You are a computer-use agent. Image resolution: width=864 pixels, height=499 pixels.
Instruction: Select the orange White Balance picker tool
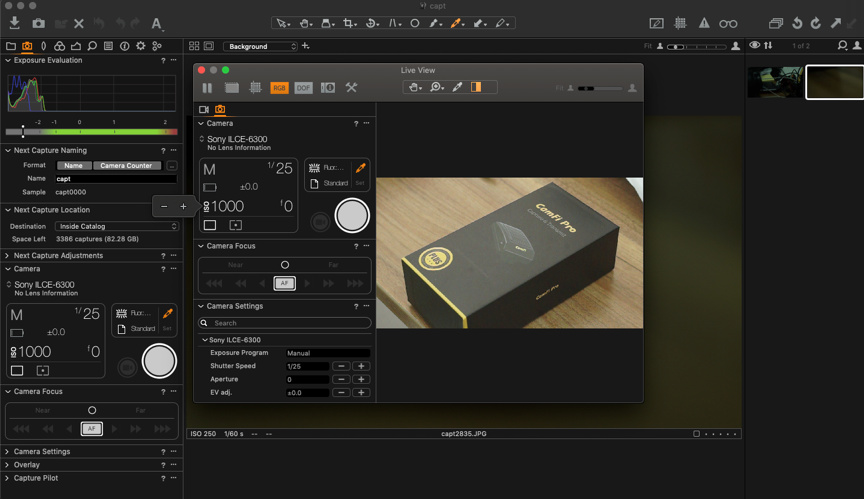pos(457,23)
